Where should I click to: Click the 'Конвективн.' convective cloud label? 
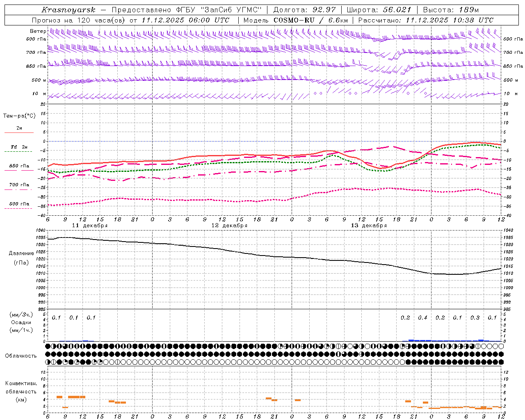point(21,383)
